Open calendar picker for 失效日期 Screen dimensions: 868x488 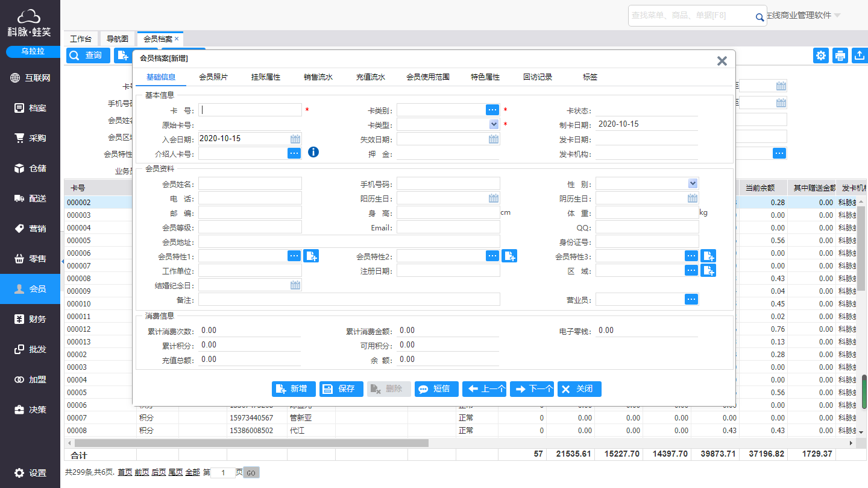(494, 139)
